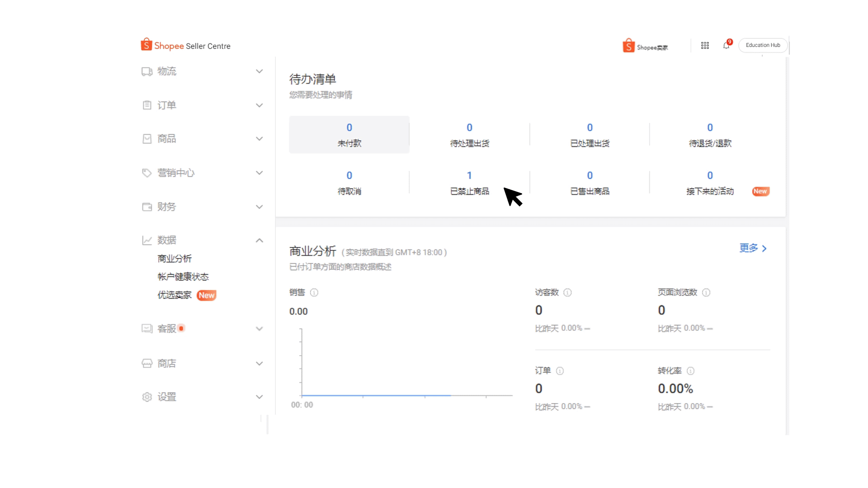Click the Education Hub button
Viewport: 868px width, 488px height.
click(763, 45)
